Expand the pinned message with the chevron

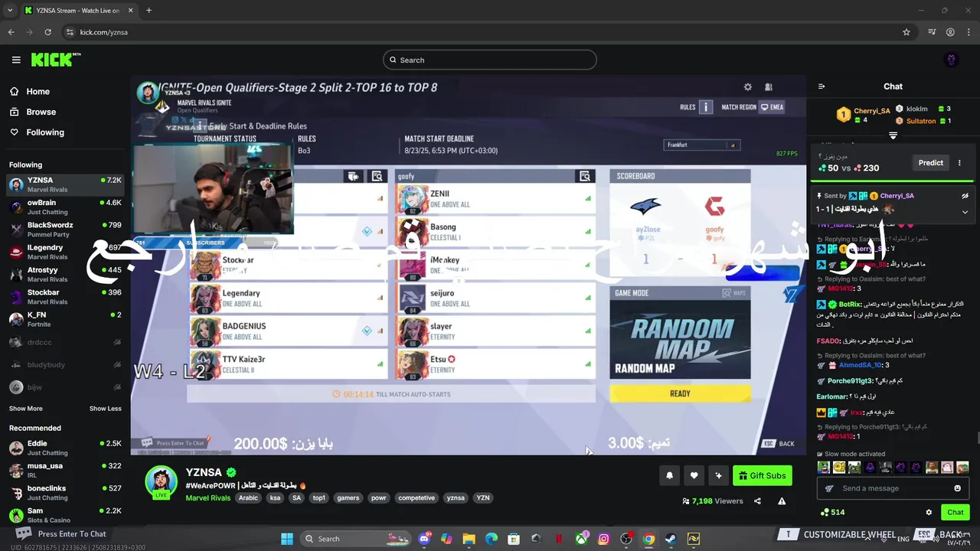coord(965,212)
